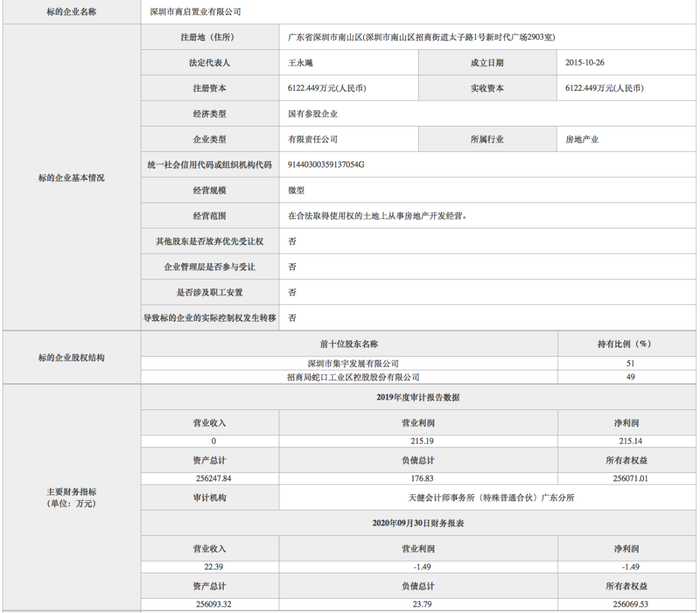Select value 国有参股企业
Image resolution: width=700 pixels, height=613 pixels.
(x=312, y=114)
